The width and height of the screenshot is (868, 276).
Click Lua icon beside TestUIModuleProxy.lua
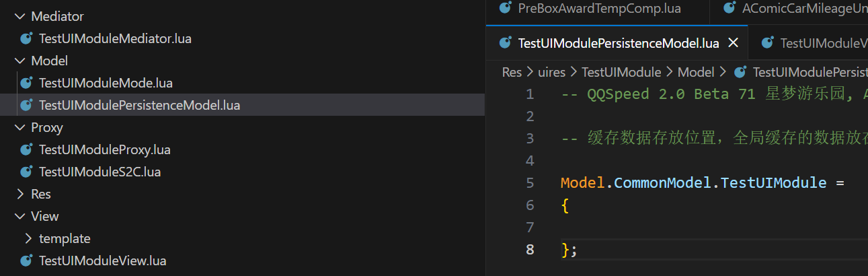(x=27, y=150)
